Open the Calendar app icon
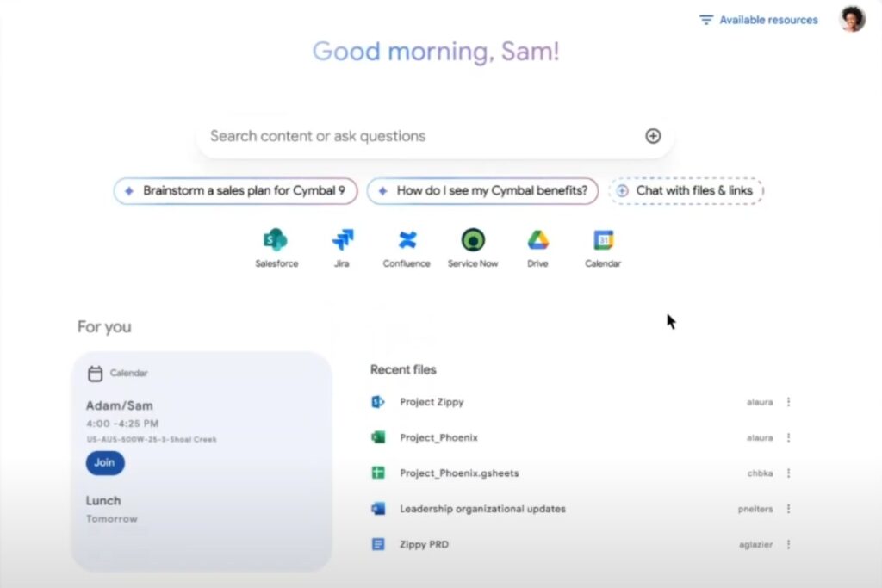Viewport: 882px width, 588px height. (602, 239)
